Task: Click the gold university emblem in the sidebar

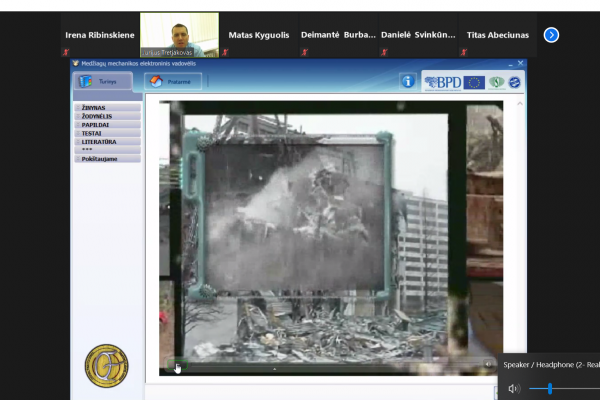Action: 106,366
